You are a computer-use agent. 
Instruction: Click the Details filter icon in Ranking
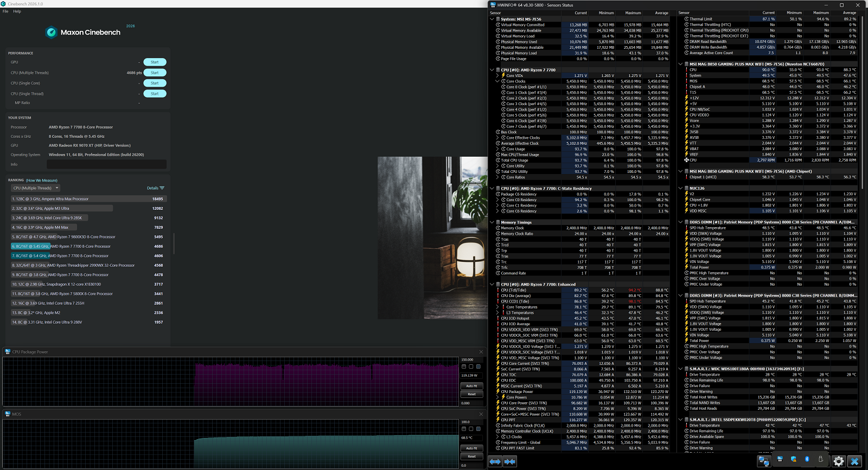tap(162, 188)
